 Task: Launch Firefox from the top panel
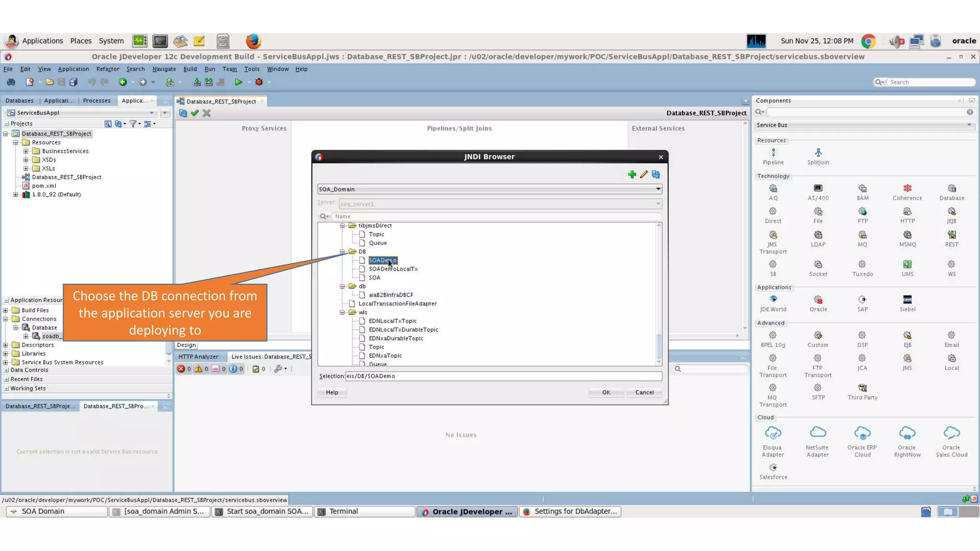pos(253,41)
